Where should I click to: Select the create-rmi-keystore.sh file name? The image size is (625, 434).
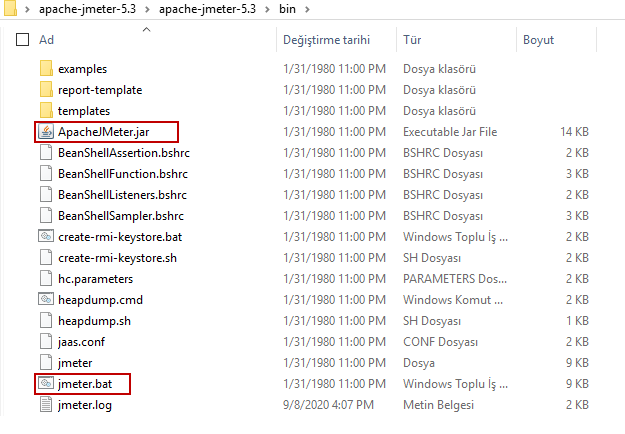click(x=118, y=258)
